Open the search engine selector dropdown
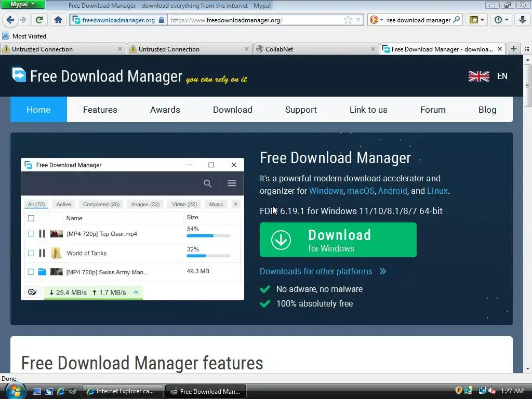The width and height of the screenshot is (532, 399). pos(376,20)
